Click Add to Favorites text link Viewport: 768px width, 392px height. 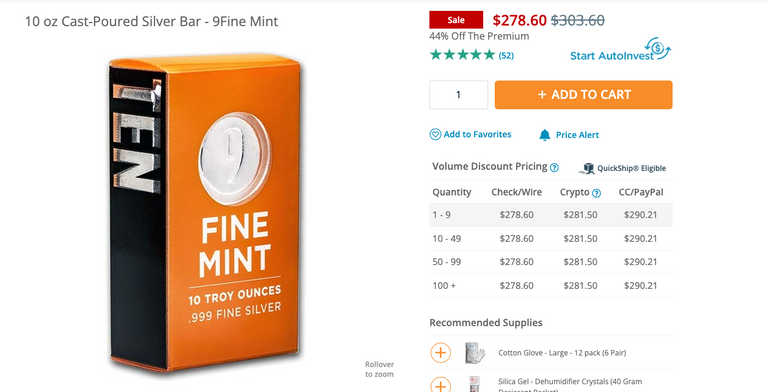(x=477, y=134)
